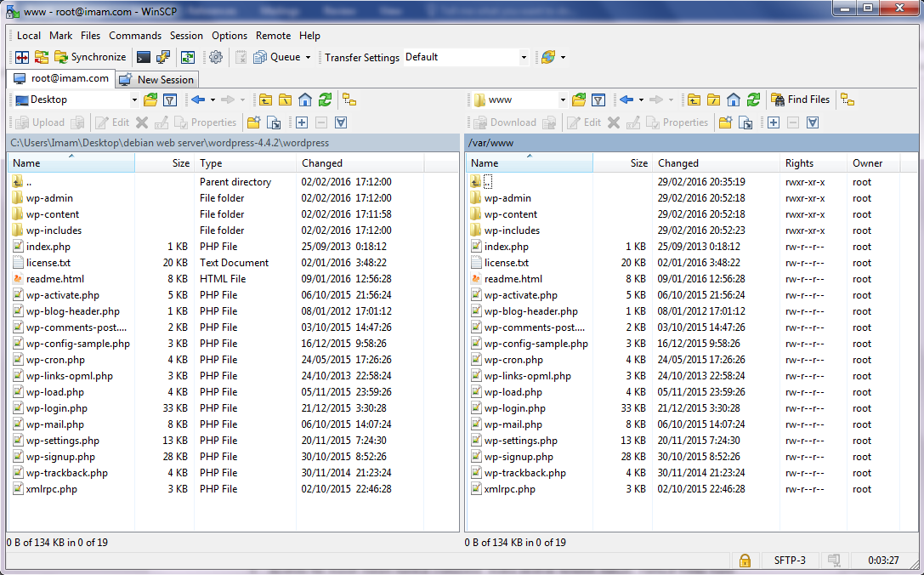This screenshot has width=924, height=575.
Task: Click the Compare Directories icon in main toolbar
Action: pyautogui.click(x=22, y=57)
